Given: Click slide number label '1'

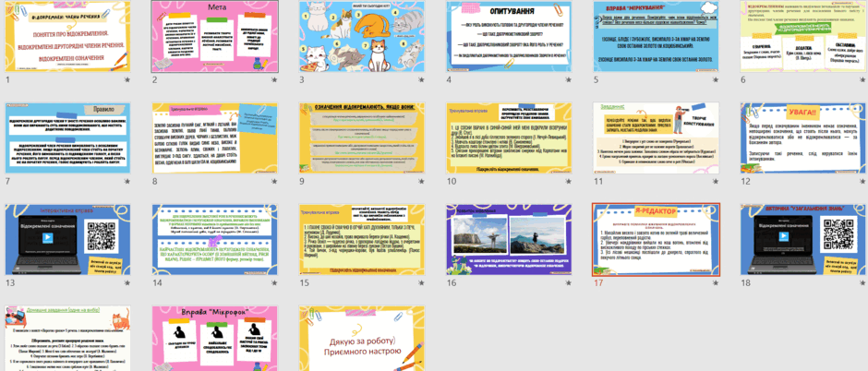Looking at the screenshot, I should [x=7, y=80].
